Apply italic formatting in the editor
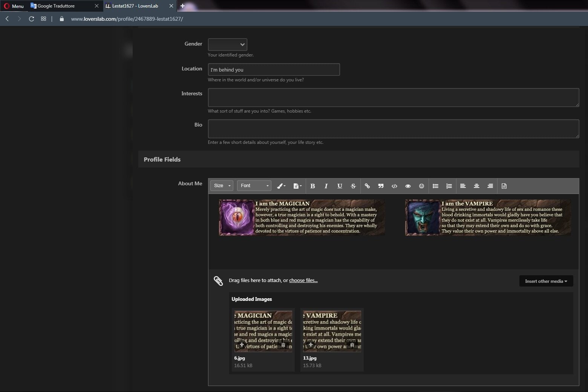This screenshot has width=588, height=392. click(x=326, y=186)
